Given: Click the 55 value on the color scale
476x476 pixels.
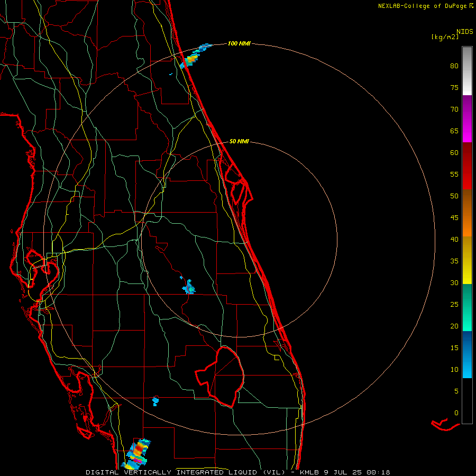Looking at the screenshot, I should [x=454, y=174].
